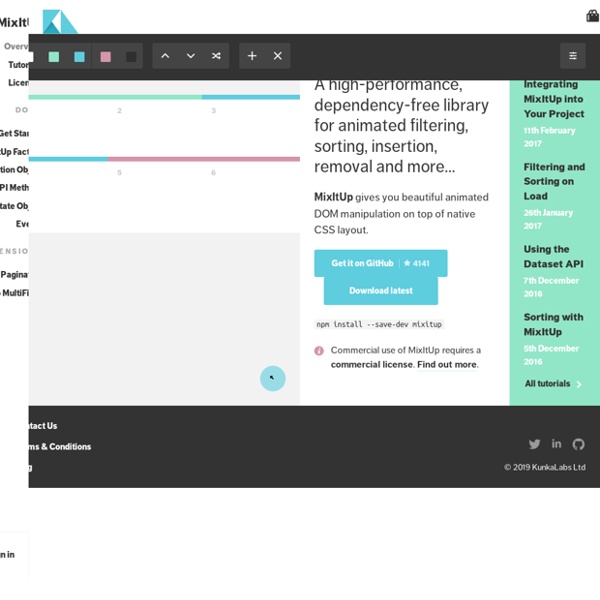Click Get it on GitHub button
This screenshot has height=600, width=600.
tap(381, 263)
